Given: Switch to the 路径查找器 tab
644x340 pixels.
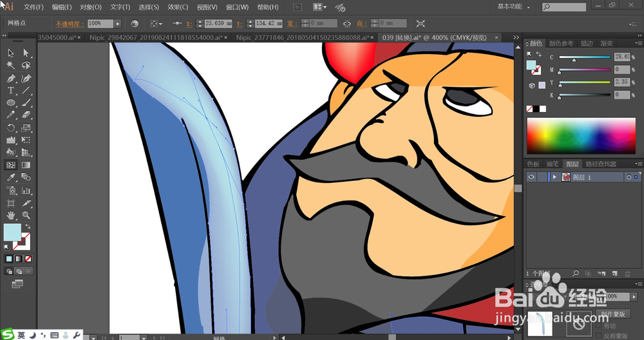Looking at the screenshot, I should (x=601, y=164).
